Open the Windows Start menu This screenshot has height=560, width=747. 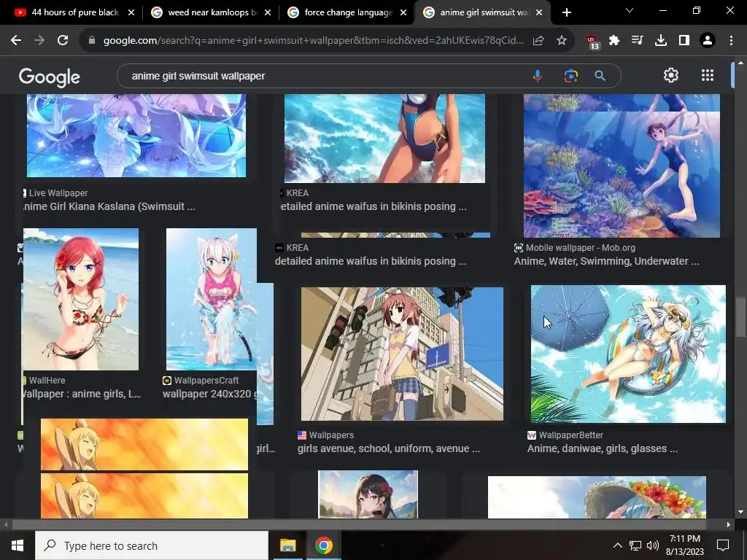click(x=18, y=545)
